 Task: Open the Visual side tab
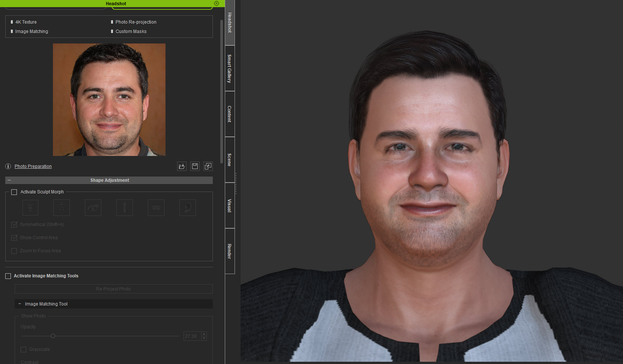click(230, 205)
